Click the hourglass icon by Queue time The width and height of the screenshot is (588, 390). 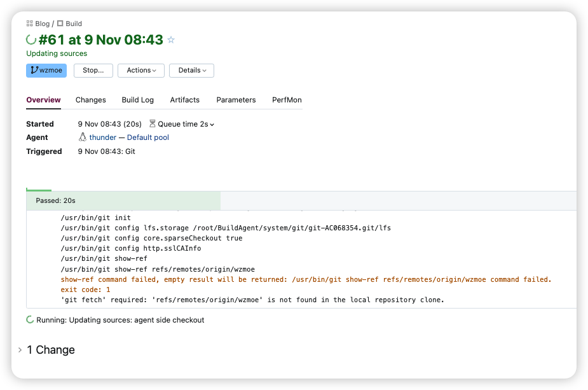(x=153, y=124)
